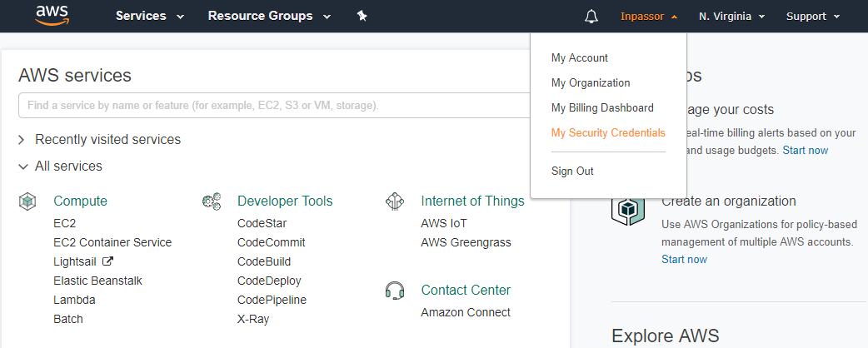Open the notifications bell icon
Screen dimensions: 868x348
pos(591,16)
